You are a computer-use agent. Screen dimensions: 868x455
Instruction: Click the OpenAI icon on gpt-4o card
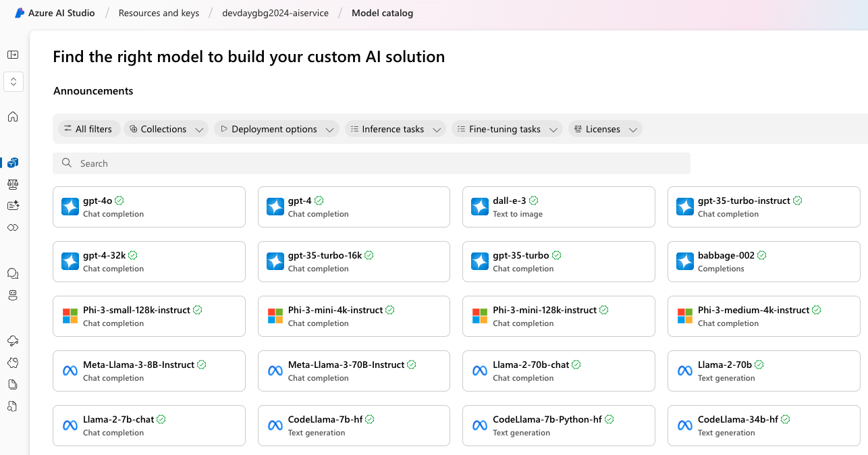coord(70,207)
